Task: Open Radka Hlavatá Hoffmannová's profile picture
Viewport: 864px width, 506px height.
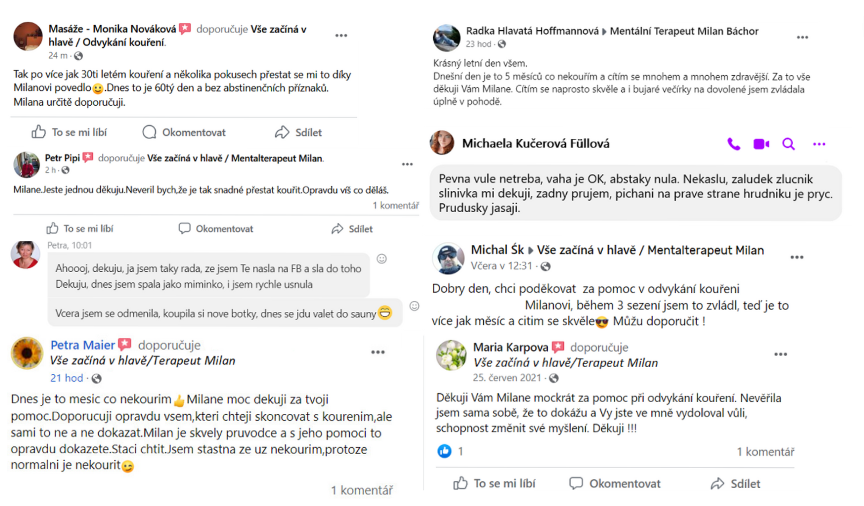Action: [x=447, y=38]
